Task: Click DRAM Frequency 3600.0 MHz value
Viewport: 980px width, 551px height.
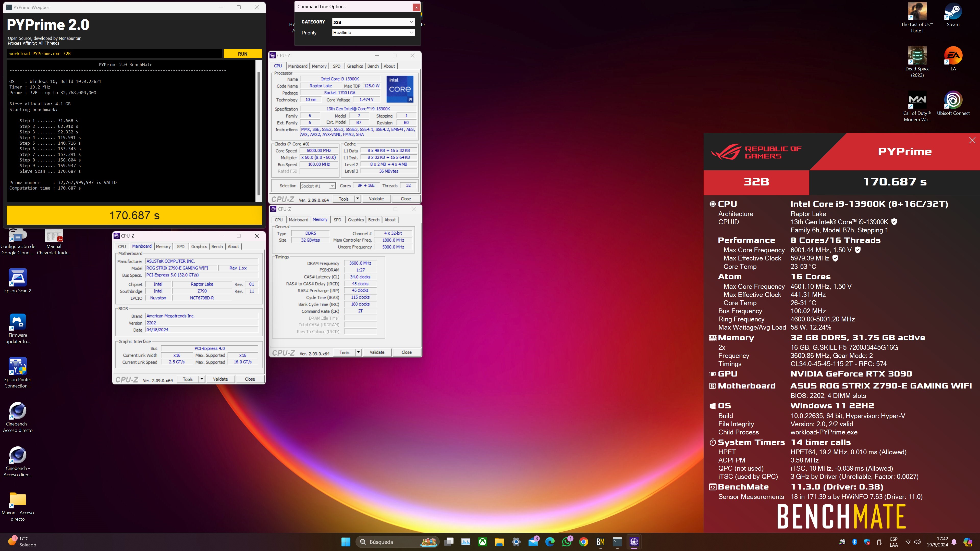Action: 360,263
